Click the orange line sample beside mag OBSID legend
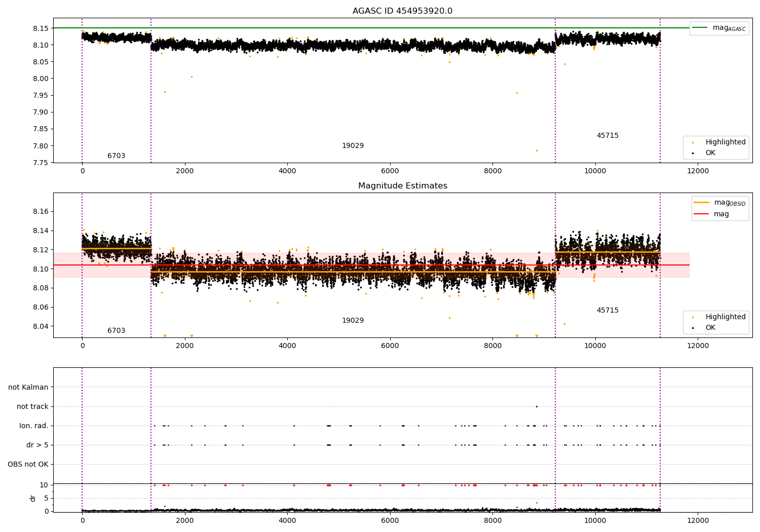 click(701, 202)
